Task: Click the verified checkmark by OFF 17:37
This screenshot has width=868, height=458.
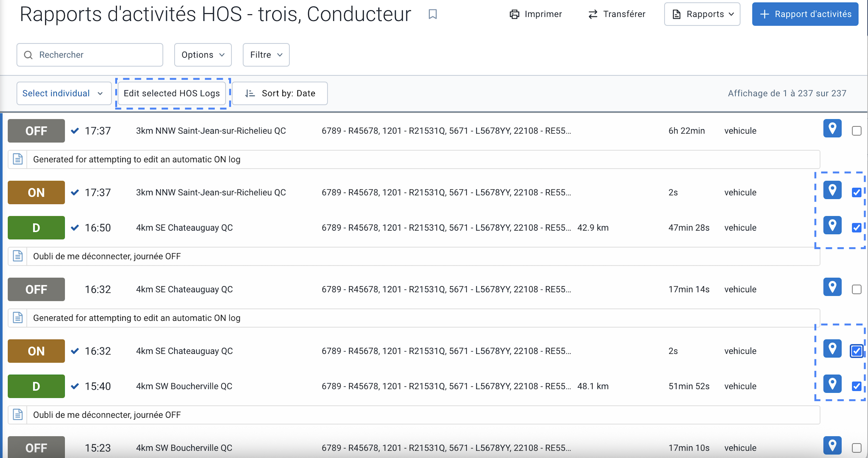Action: tap(75, 131)
